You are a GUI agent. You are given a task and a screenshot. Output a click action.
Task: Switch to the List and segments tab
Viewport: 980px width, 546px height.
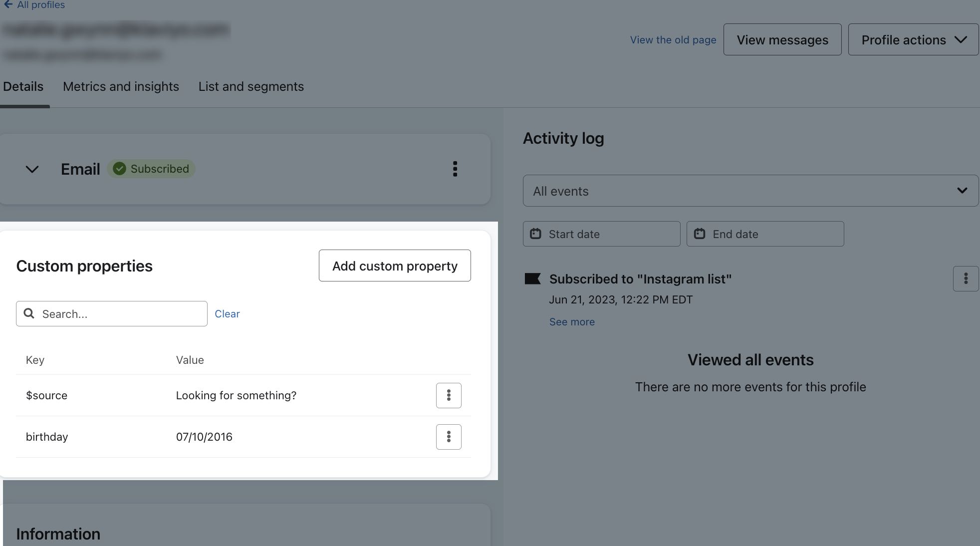pyautogui.click(x=250, y=86)
